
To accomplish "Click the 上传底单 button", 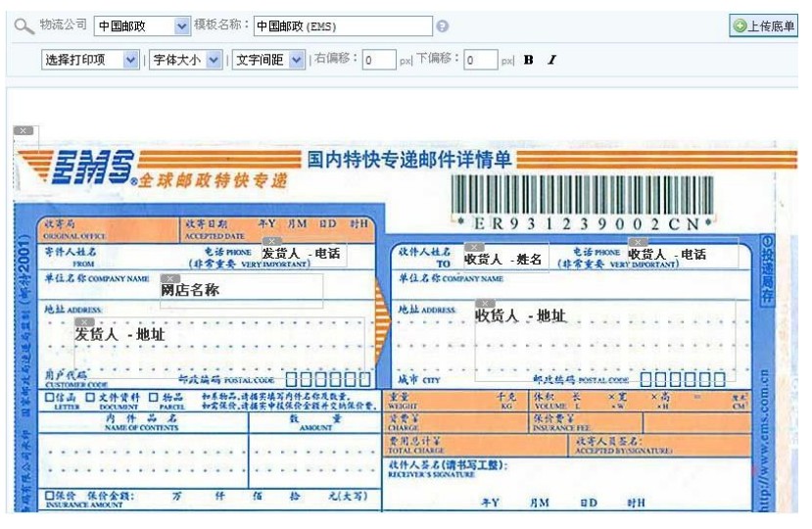I will 763,25.
